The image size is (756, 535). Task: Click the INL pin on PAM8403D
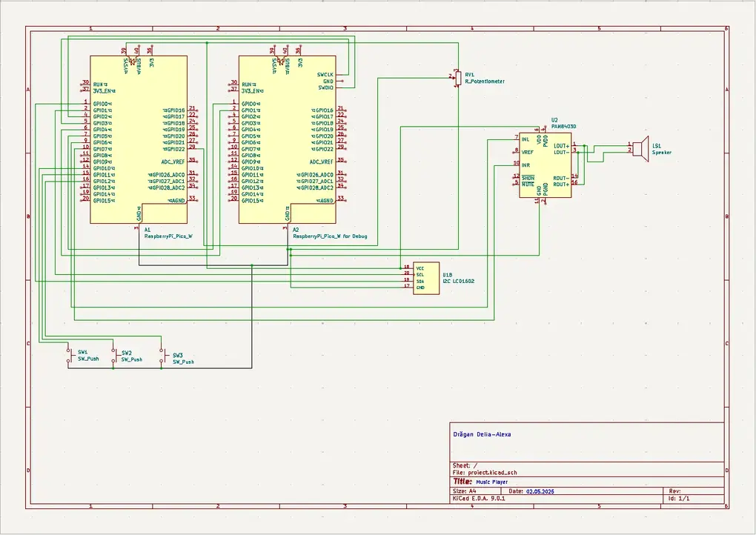click(525, 139)
